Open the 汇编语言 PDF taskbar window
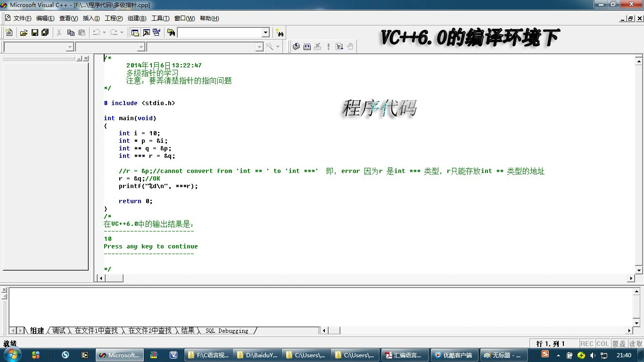This screenshot has width=644, height=362. pyautogui.click(x=404, y=355)
